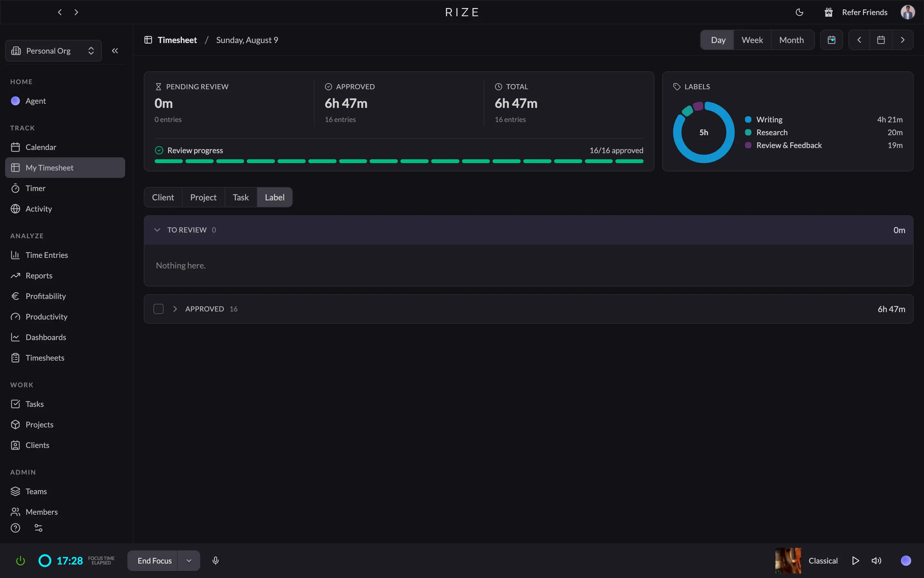Open the Timer page

point(65,188)
